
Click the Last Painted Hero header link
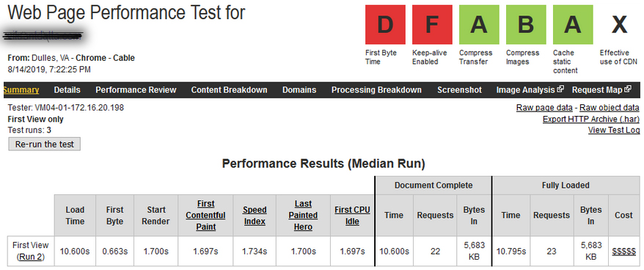coord(303,216)
